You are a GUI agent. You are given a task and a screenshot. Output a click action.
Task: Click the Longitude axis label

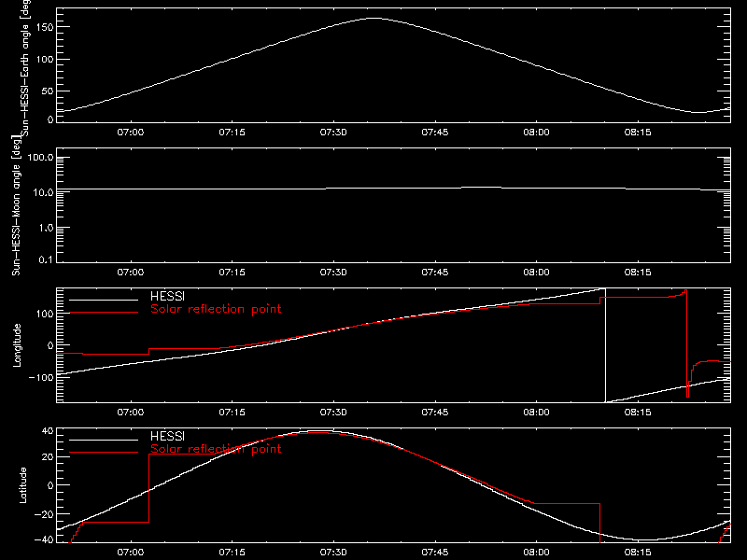pos(17,345)
